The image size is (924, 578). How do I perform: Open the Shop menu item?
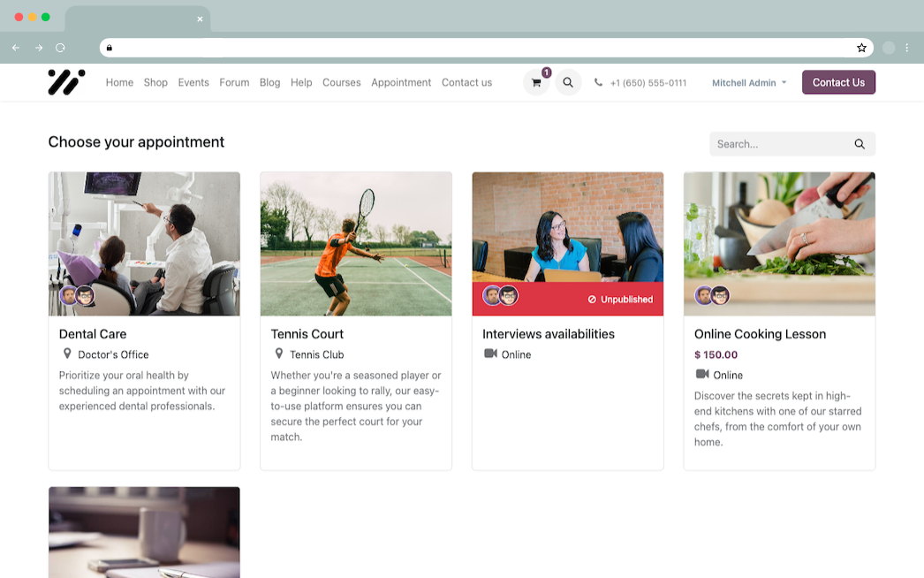[155, 83]
